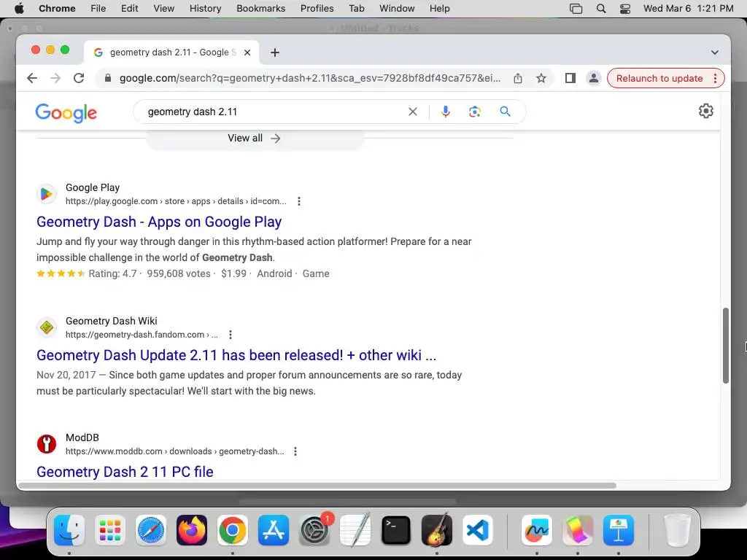Open more options for the ModDB result
747x560 pixels.
tap(295, 451)
